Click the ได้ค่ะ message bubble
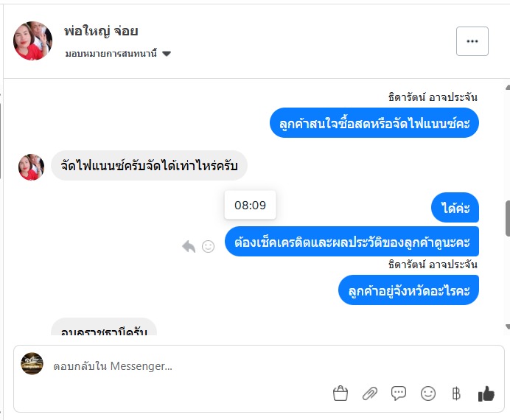Image resolution: width=510 pixels, height=420 pixels. pos(455,208)
